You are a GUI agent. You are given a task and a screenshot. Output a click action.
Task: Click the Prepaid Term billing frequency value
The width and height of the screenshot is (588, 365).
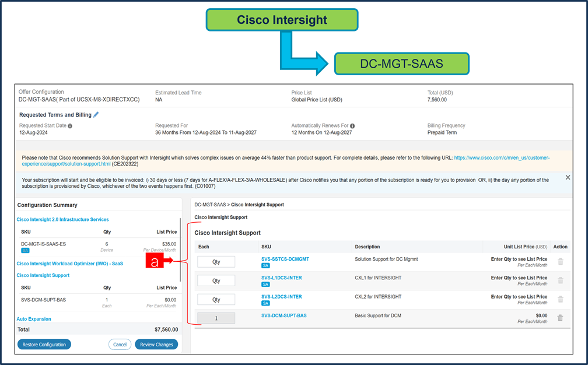[442, 133]
